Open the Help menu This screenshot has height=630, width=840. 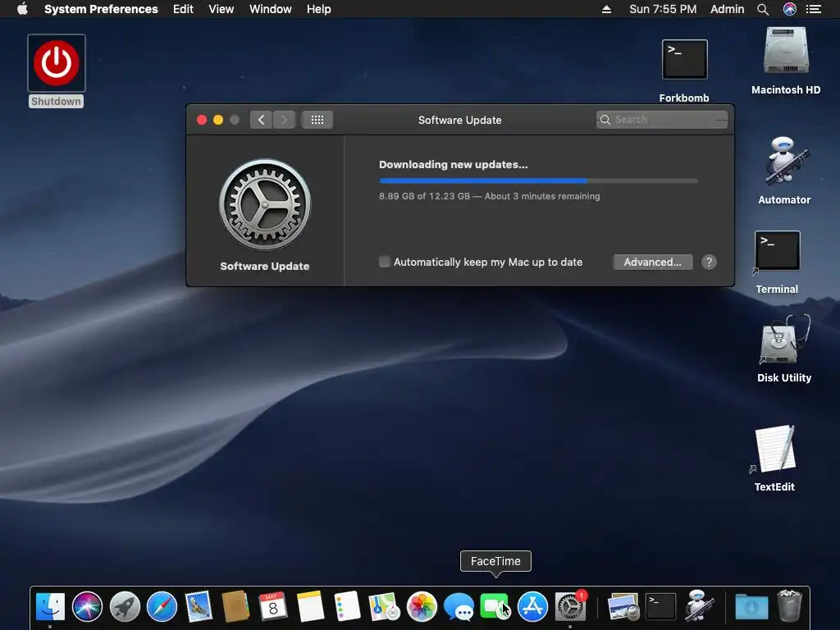pyautogui.click(x=319, y=9)
